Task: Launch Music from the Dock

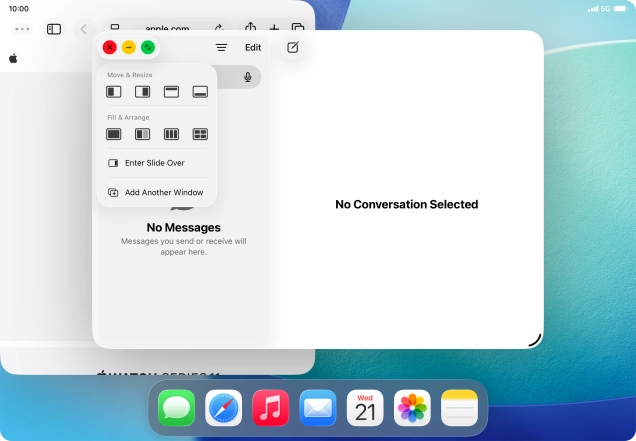Action: tap(271, 408)
